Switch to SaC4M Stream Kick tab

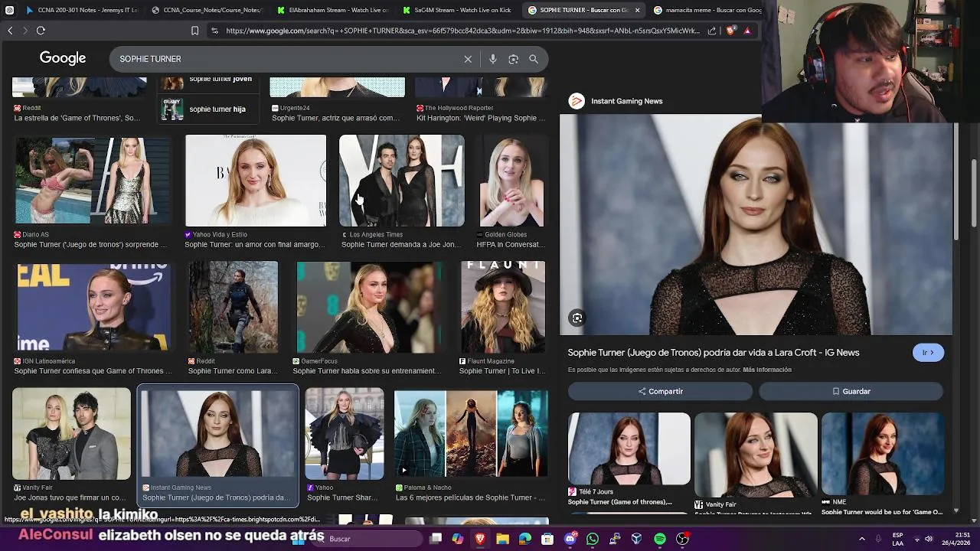(457, 10)
